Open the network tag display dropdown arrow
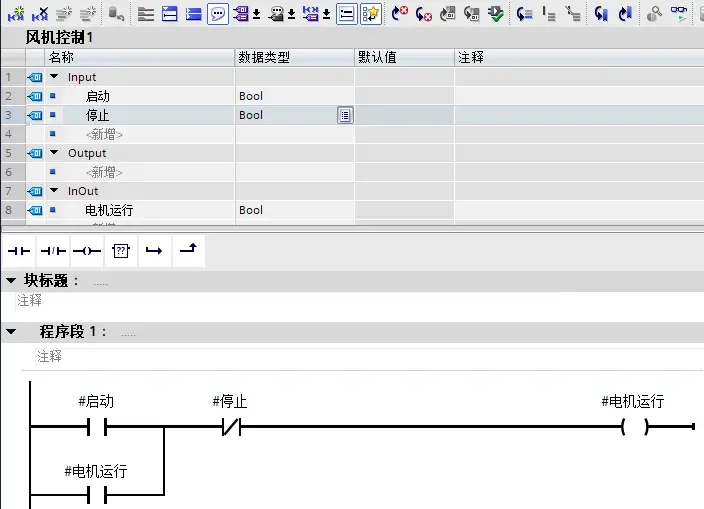This screenshot has height=509, width=704. click(326, 15)
